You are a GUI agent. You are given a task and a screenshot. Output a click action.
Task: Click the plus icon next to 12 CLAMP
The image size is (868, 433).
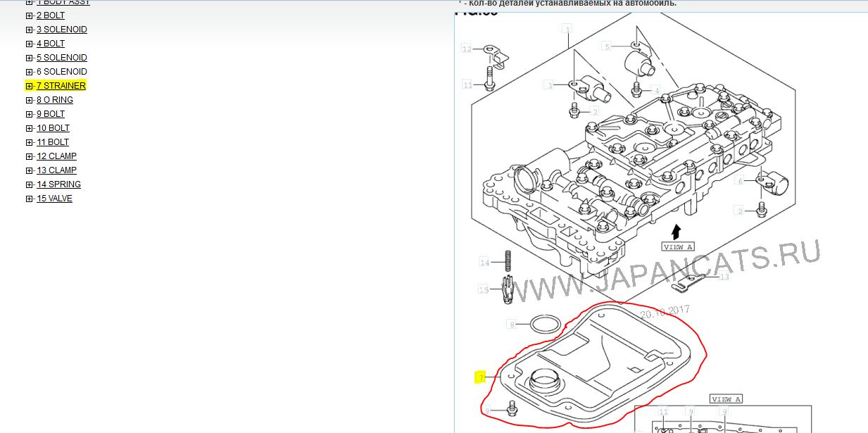click(29, 156)
